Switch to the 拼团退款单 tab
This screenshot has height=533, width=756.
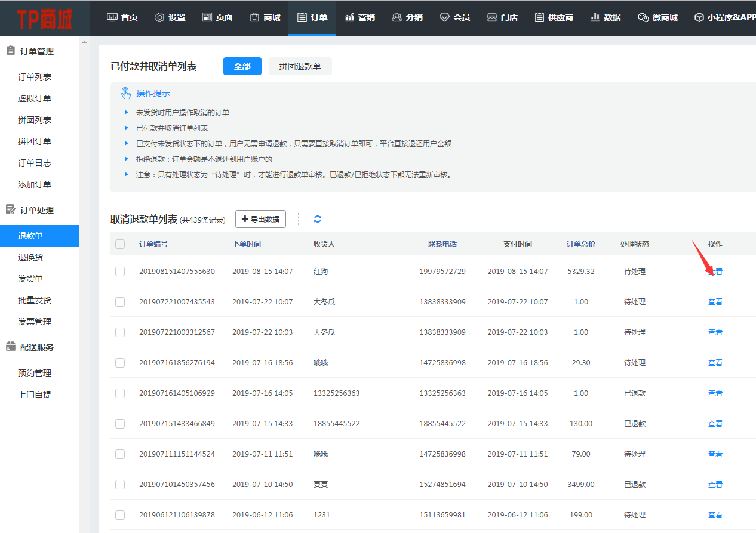pos(300,66)
